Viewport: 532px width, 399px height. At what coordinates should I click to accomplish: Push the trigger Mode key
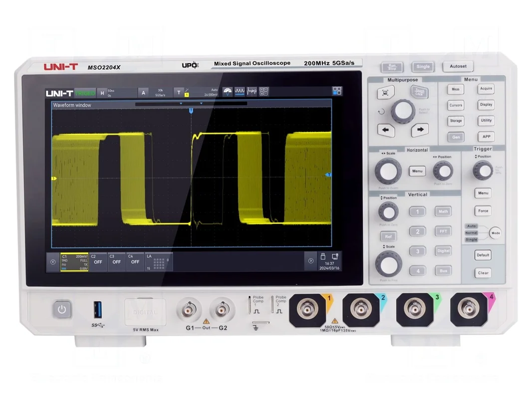pos(496,233)
